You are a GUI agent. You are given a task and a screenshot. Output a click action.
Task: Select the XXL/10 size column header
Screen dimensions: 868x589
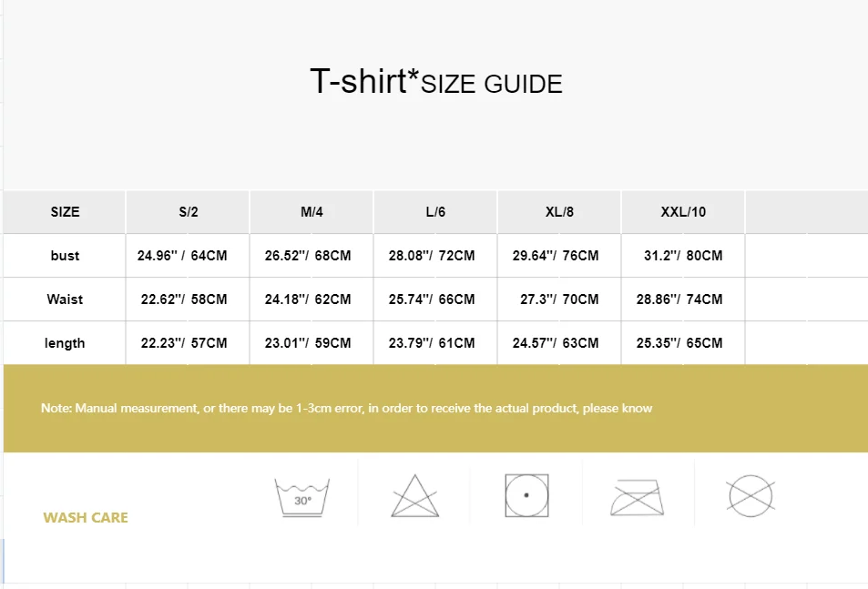tap(683, 212)
